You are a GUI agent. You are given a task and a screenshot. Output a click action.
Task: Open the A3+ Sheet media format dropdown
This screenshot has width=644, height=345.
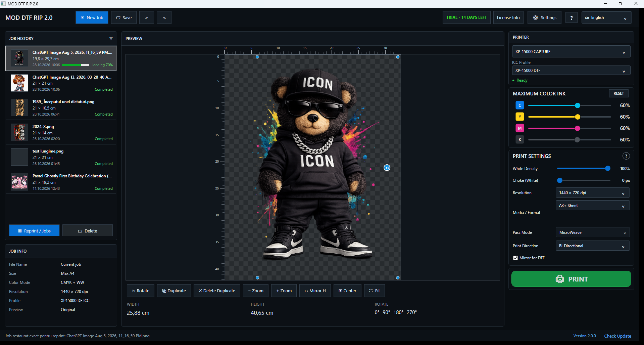[592, 206]
